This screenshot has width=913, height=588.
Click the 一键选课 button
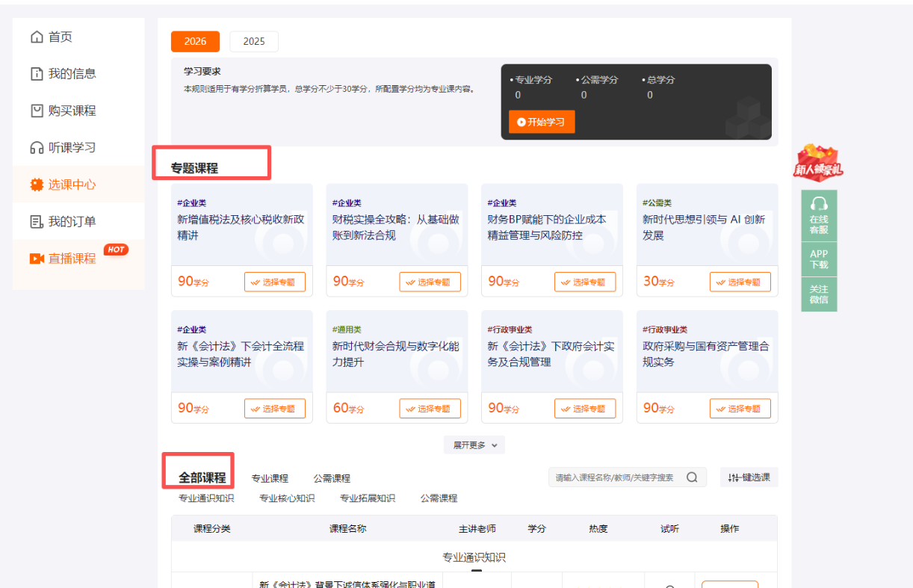[749, 477]
